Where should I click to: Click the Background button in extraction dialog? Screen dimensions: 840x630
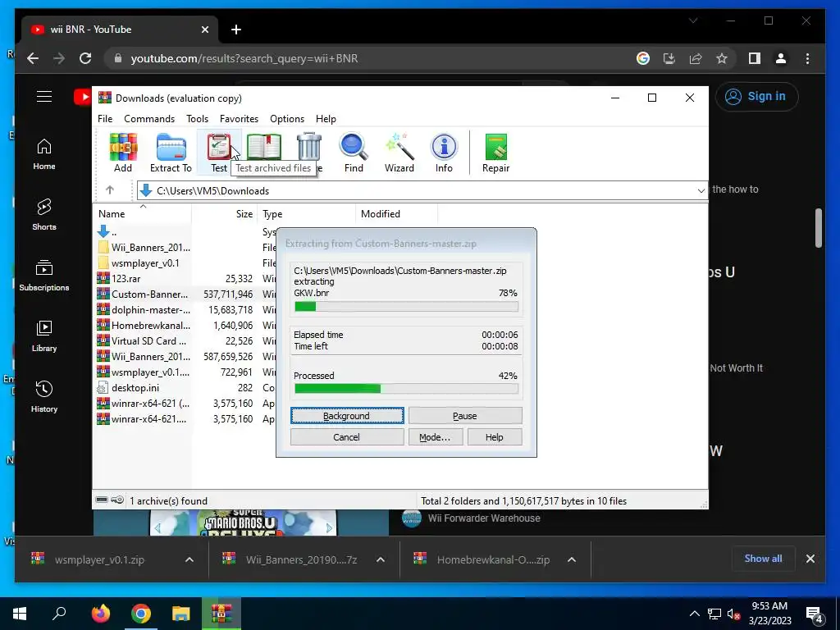(x=347, y=416)
